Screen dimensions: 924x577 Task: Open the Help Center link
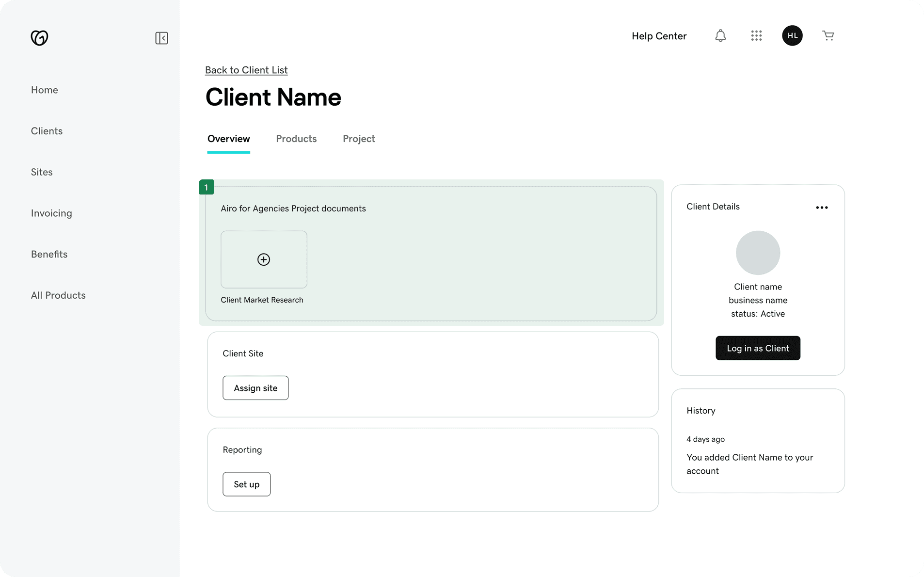pyautogui.click(x=659, y=36)
